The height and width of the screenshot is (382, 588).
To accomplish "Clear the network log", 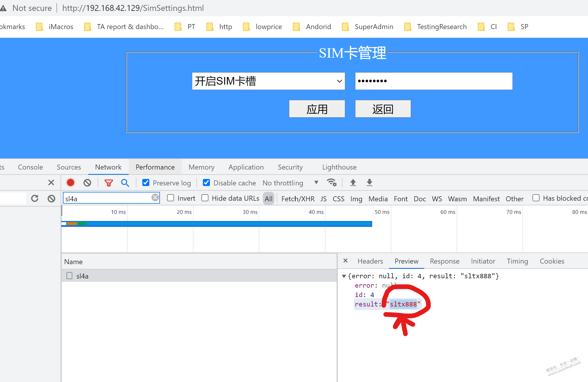I will point(87,183).
